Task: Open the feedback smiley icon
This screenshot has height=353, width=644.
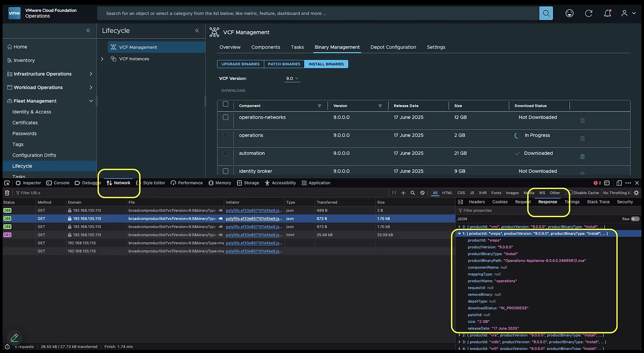Action: pyautogui.click(x=569, y=13)
